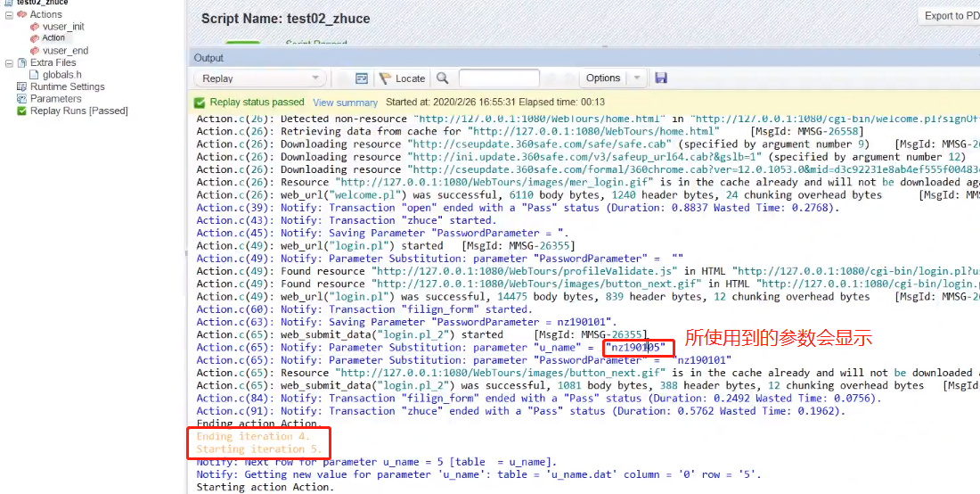The image size is (980, 494).
Task: Open the Replay output type dropdown
Action: (260, 78)
